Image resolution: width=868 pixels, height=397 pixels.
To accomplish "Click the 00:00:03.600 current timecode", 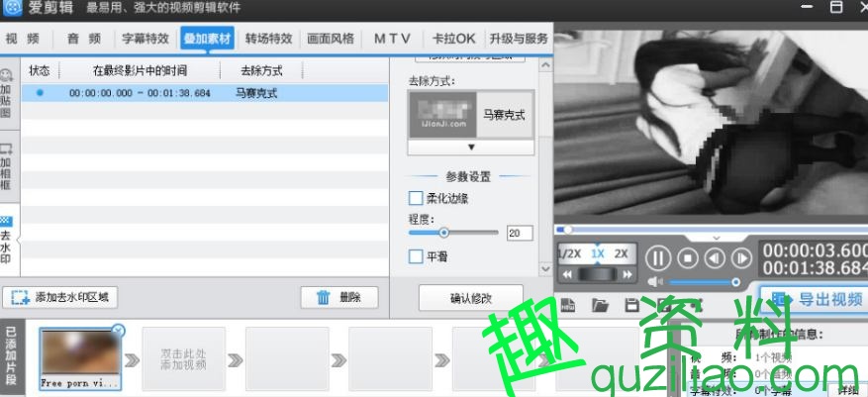I will (816, 250).
